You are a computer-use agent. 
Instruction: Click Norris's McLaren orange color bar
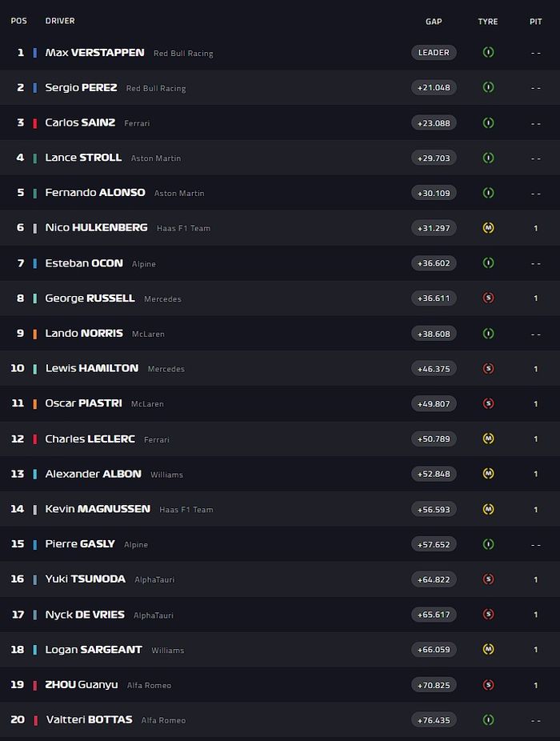[x=35, y=334]
